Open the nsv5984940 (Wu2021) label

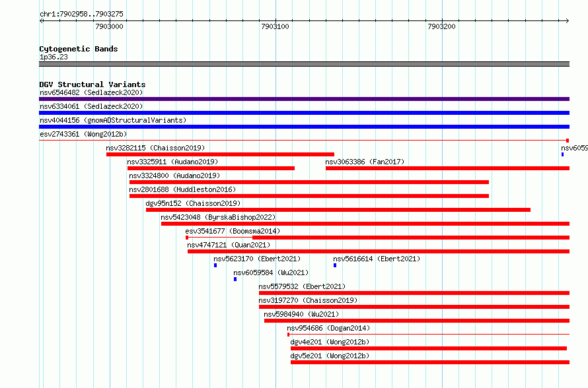[x=301, y=314]
